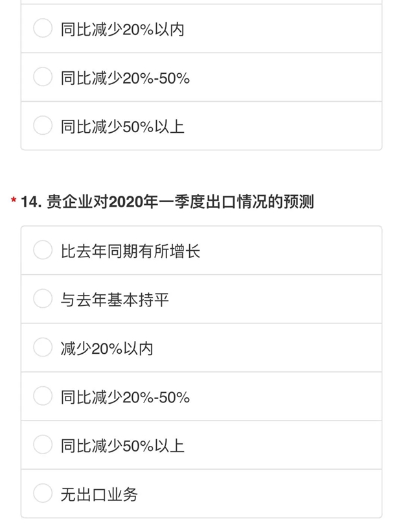The width and height of the screenshot is (403, 532).
Task: Click the 同比减少20%-50% label text in the upper list
Action: coord(125,78)
